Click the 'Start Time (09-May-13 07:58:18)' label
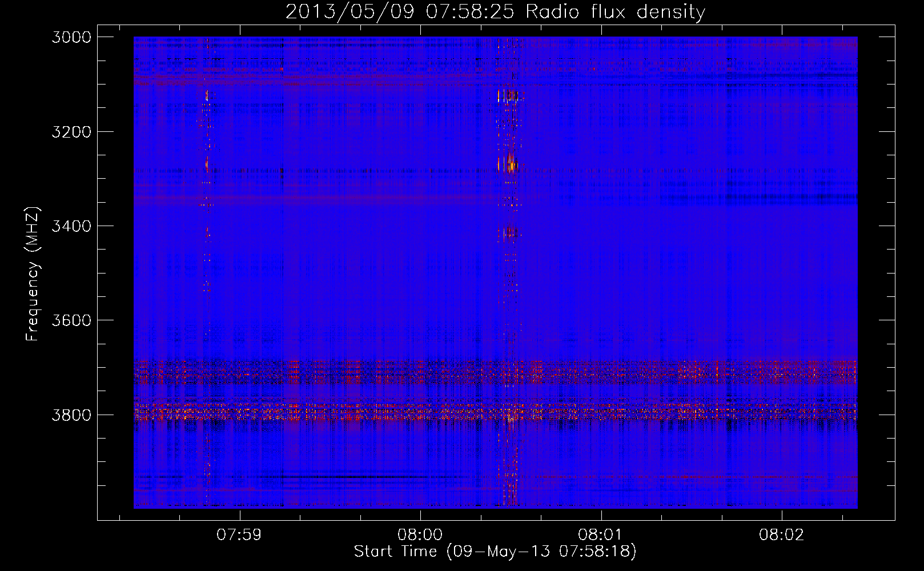This screenshot has height=571, width=924. (x=495, y=552)
